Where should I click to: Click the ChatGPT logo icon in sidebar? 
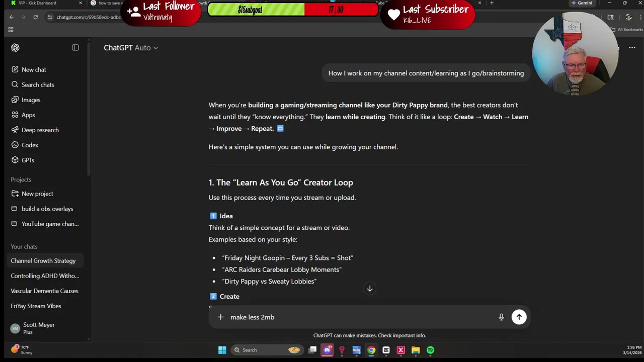click(x=15, y=48)
